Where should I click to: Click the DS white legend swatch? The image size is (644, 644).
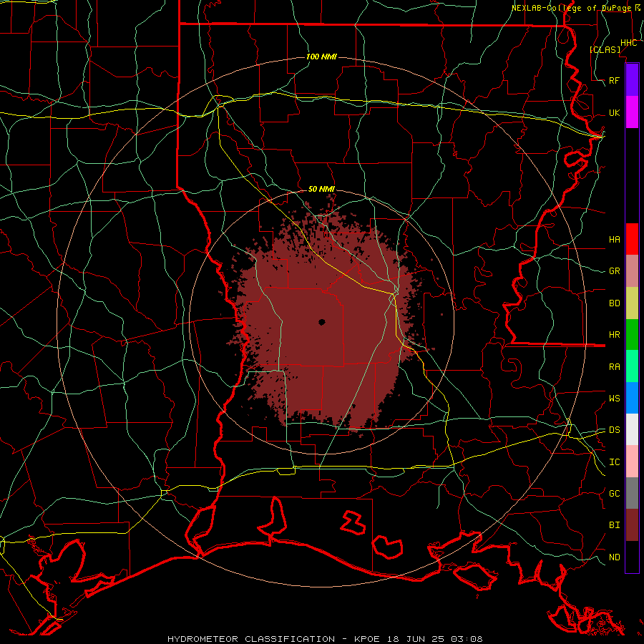(632, 429)
